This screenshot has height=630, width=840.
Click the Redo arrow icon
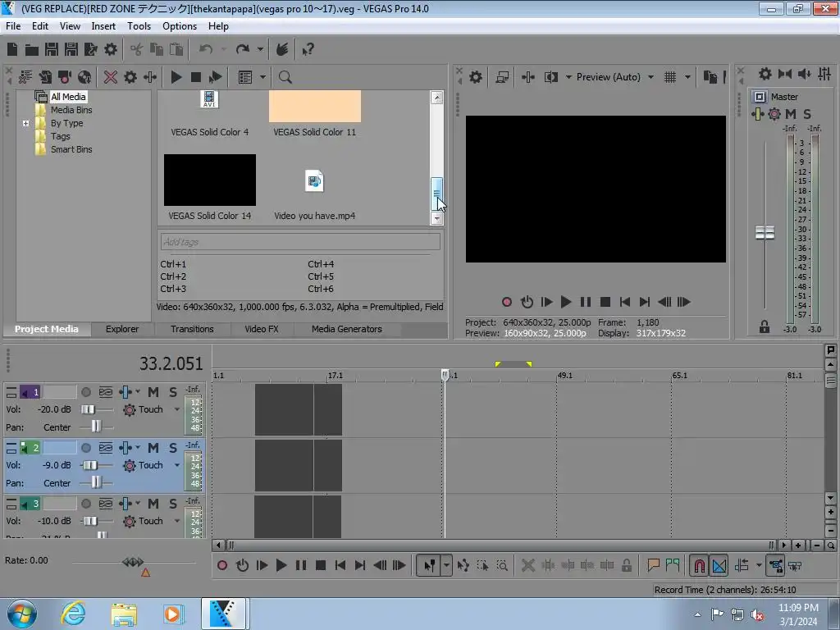[243, 50]
